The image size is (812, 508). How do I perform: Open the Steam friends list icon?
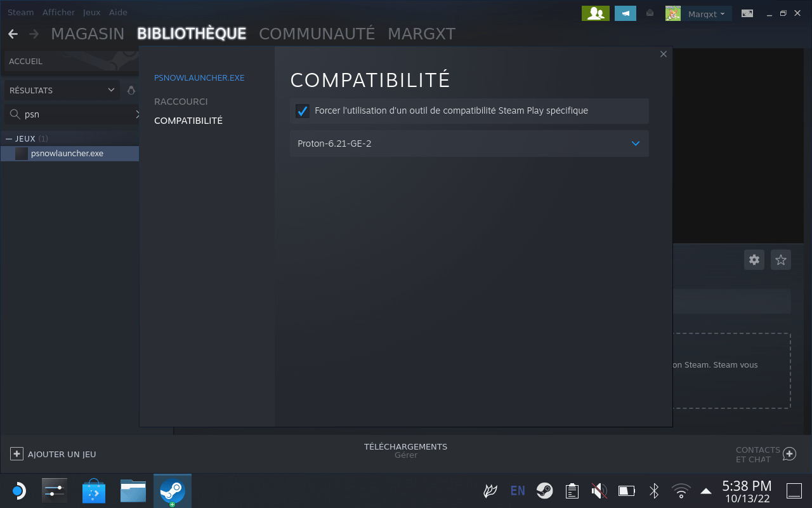tap(596, 13)
